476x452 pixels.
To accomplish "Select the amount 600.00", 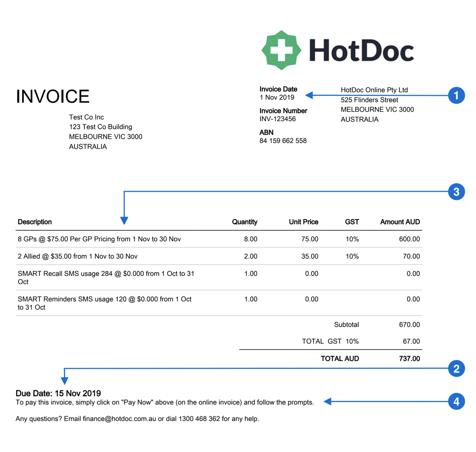I will pos(409,239).
